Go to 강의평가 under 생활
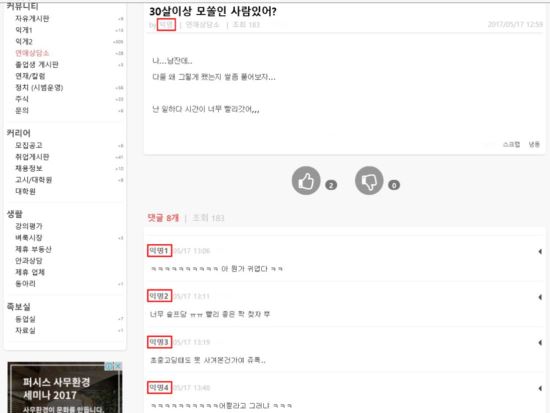Screen dimensions: 550x413 coord(29,226)
